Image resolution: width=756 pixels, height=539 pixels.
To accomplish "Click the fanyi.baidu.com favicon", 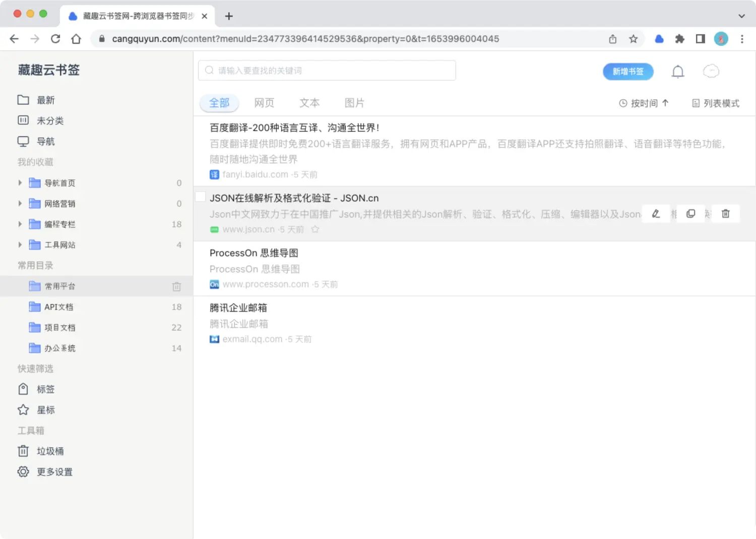I will click(x=214, y=174).
